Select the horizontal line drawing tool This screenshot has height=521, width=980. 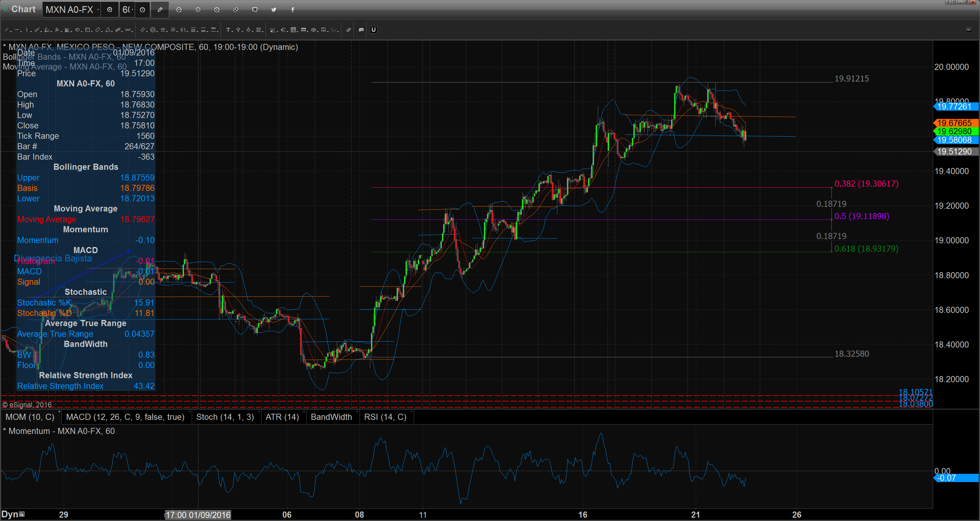pos(17,30)
